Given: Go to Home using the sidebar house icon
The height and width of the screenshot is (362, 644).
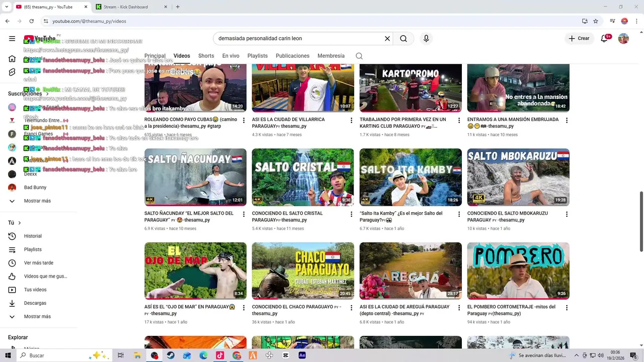Looking at the screenshot, I should click(x=12, y=59).
